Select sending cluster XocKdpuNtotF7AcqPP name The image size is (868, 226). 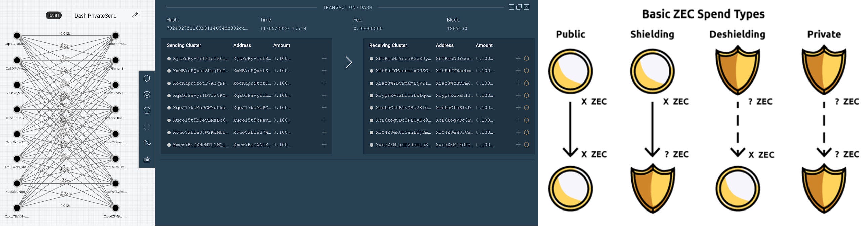[x=201, y=83]
